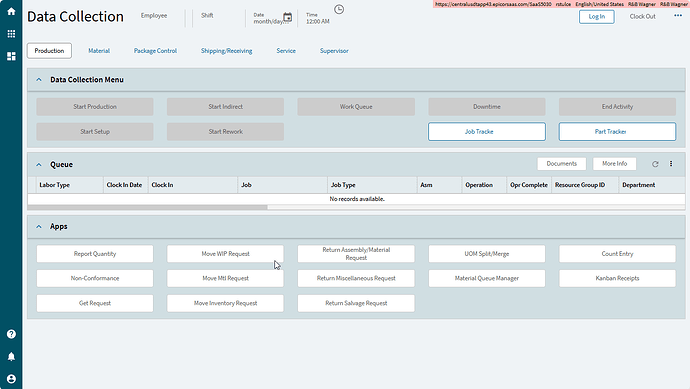This screenshot has height=389, width=690.
Task: Sort by Opr Complete column header
Action: click(x=529, y=185)
